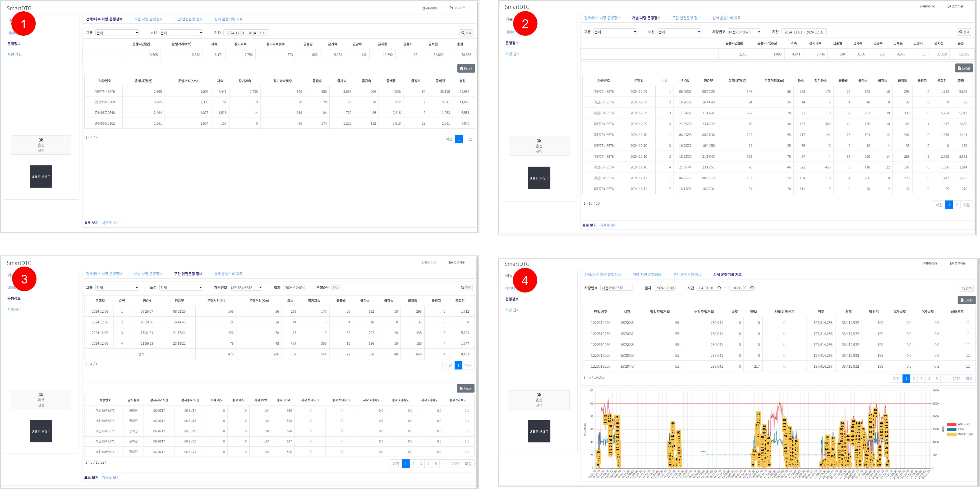Open the 노선 dropdown in panel 2
Viewport: 980px width, 489px height.
tap(679, 32)
